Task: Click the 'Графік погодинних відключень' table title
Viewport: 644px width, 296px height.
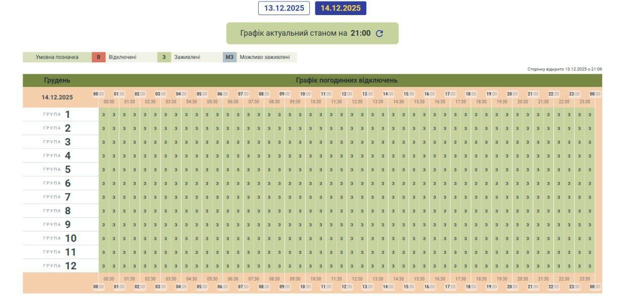Action: (347, 80)
